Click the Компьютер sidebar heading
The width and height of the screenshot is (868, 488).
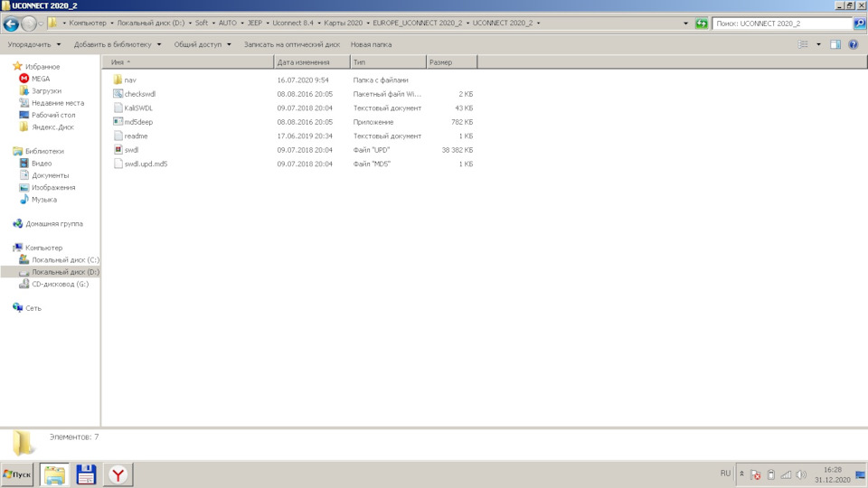click(43, 248)
